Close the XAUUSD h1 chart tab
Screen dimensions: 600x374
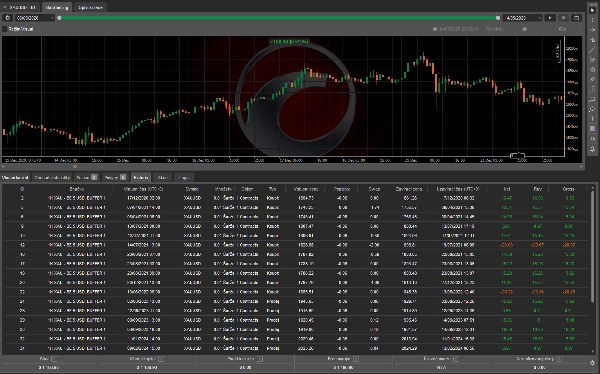(5, 7)
